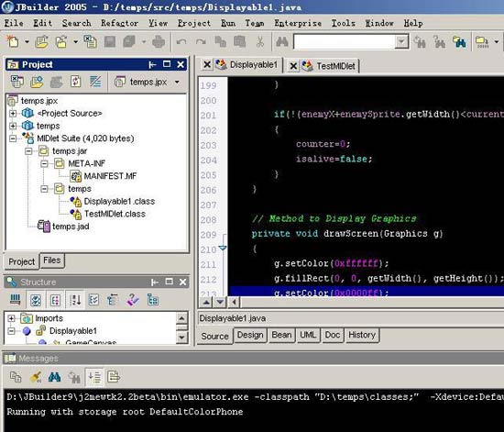Click the Structure pane scrollbar down arrow

tap(181, 338)
